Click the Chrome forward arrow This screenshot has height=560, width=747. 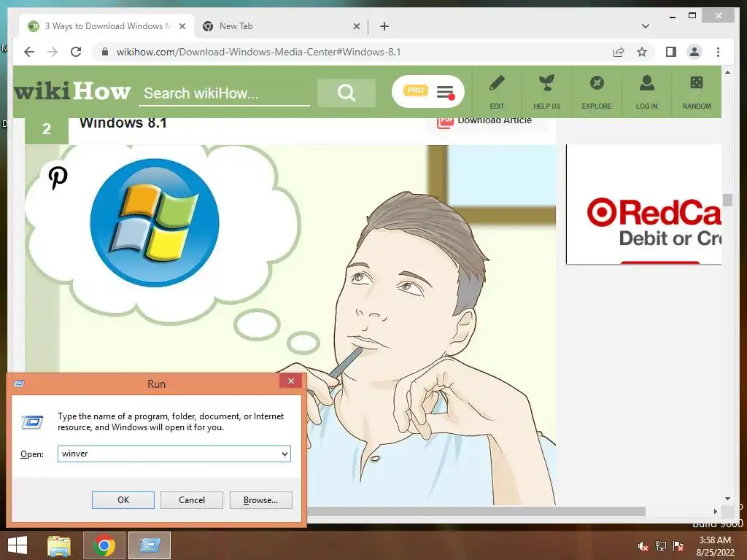[x=53, y=52]
